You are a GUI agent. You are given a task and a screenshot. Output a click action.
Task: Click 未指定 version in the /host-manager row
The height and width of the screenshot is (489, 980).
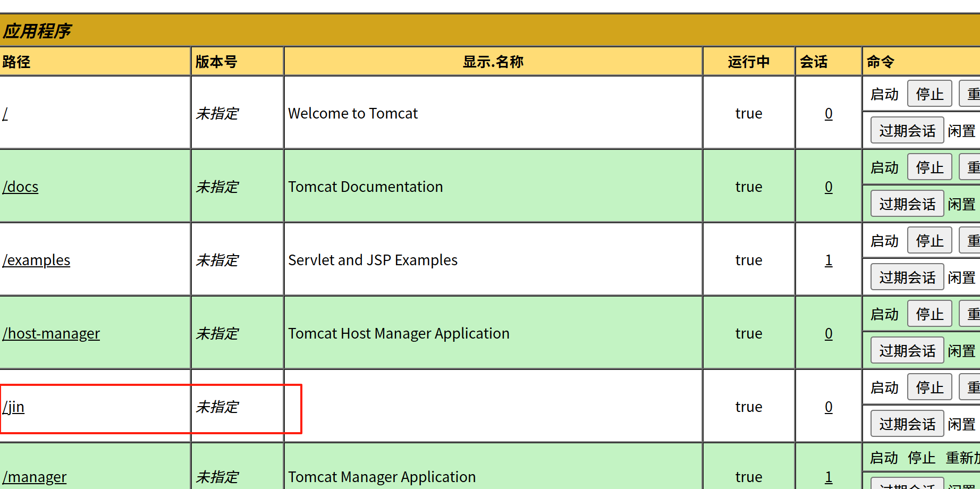(x=217, y=334)
